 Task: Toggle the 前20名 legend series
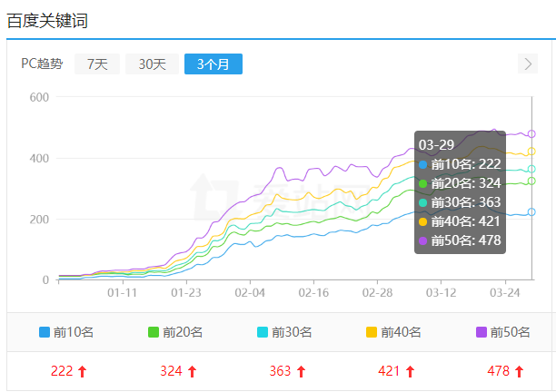tap(175, 332)
